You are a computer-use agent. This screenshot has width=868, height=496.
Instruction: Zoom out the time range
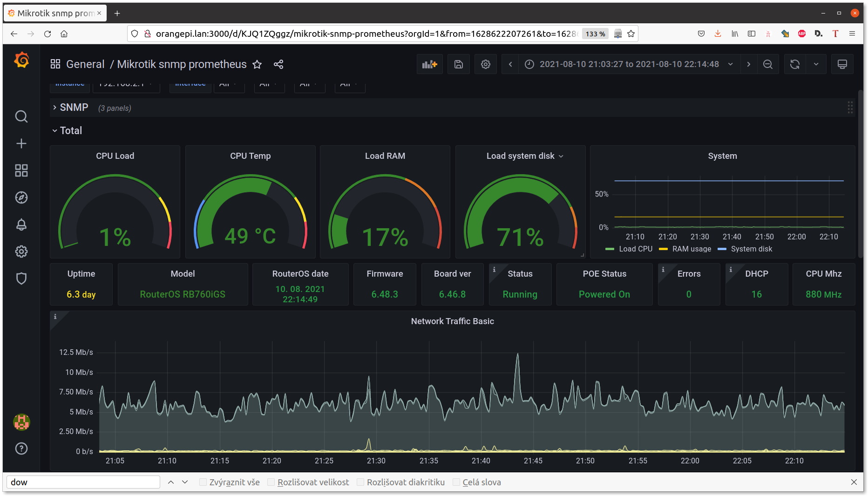768,64
